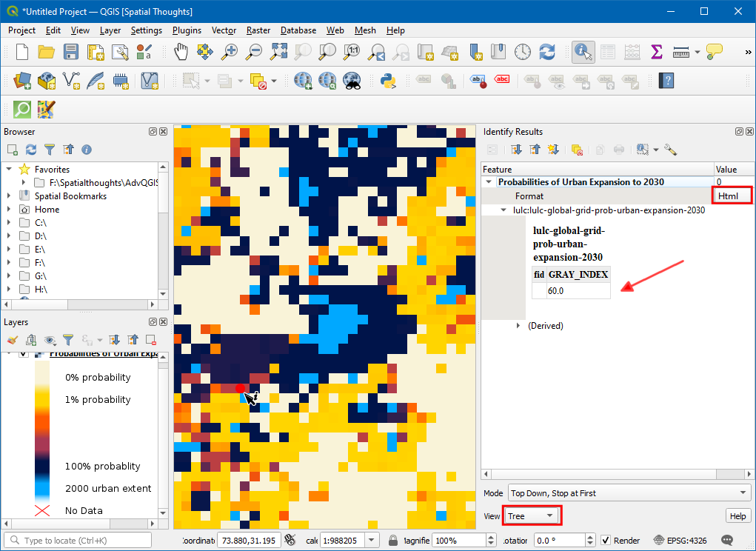Image resolution: width=756 pixels, height=551 pixels.
Task: Click the Type to locate search field
Action: click(x=80, y=541)
